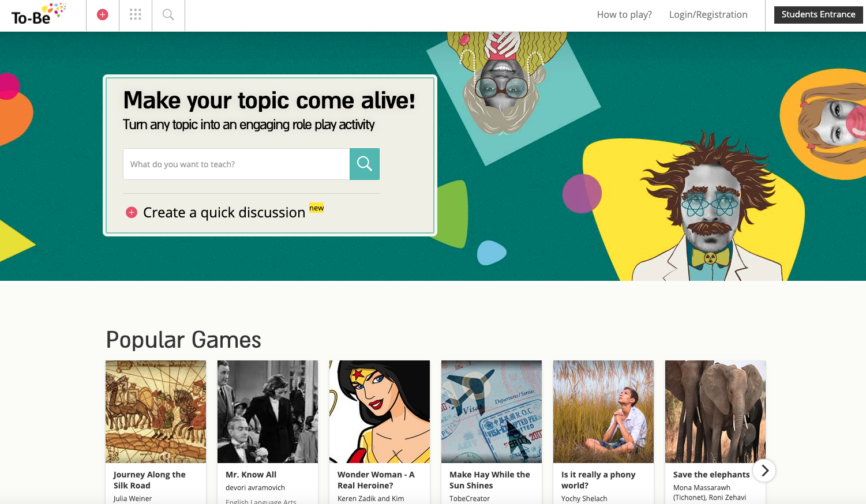Click 'Mr. Know All' title
The height and width of the screenshot is (504, 866).
point(251,475)
